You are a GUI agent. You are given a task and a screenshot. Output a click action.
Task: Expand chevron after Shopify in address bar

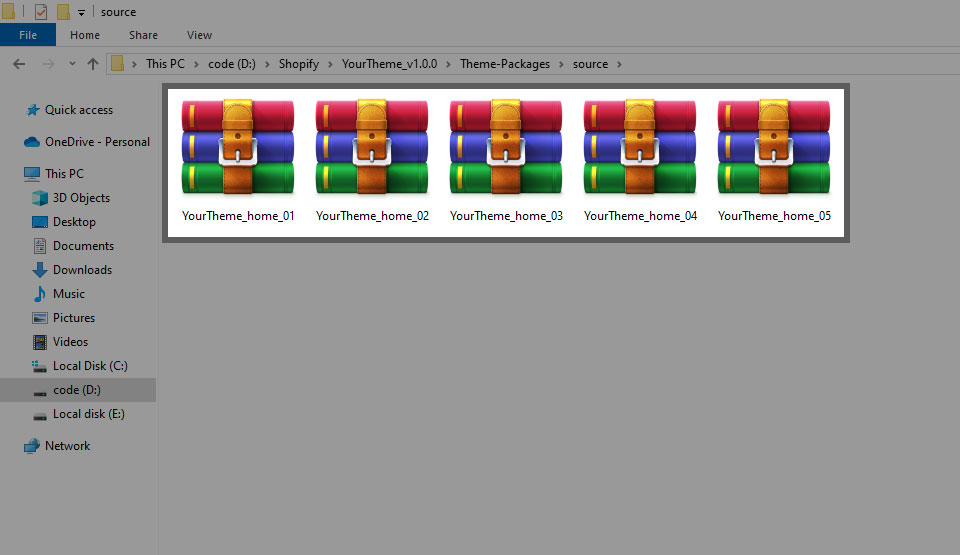[330, 64]
